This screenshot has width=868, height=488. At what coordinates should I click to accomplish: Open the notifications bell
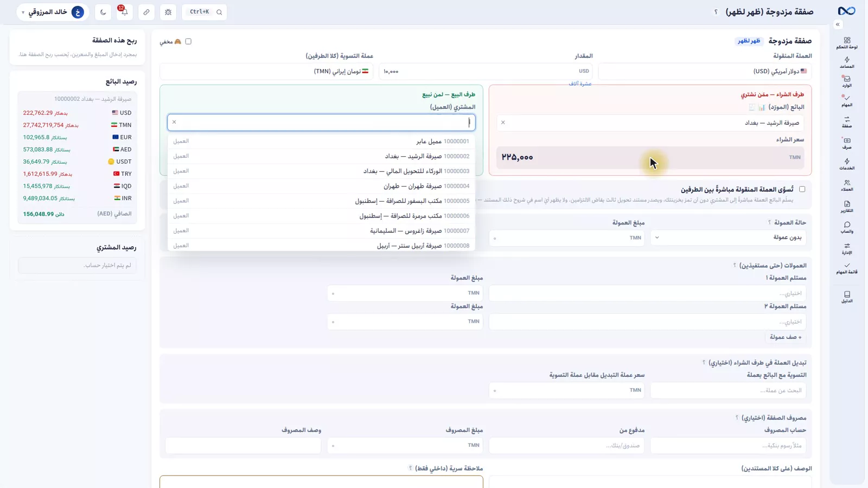[124, 12]
